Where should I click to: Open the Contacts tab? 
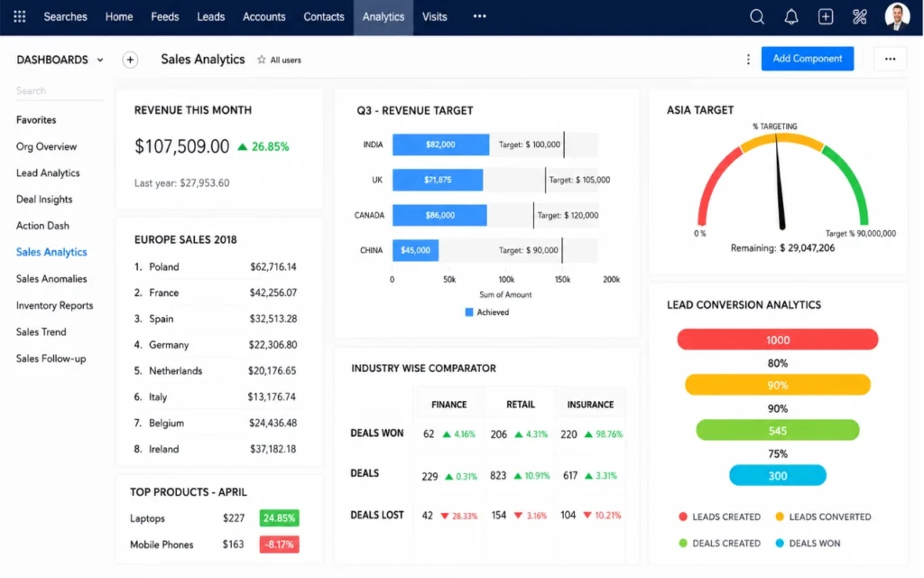[324, 16]
